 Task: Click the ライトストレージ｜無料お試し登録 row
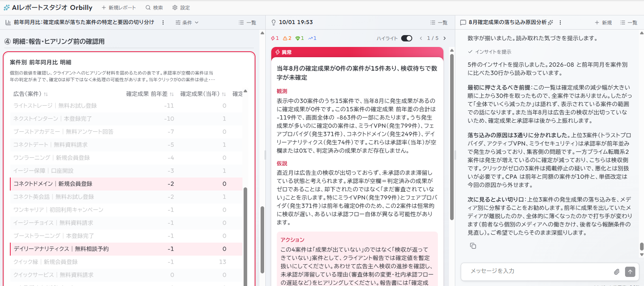point(126,106)
